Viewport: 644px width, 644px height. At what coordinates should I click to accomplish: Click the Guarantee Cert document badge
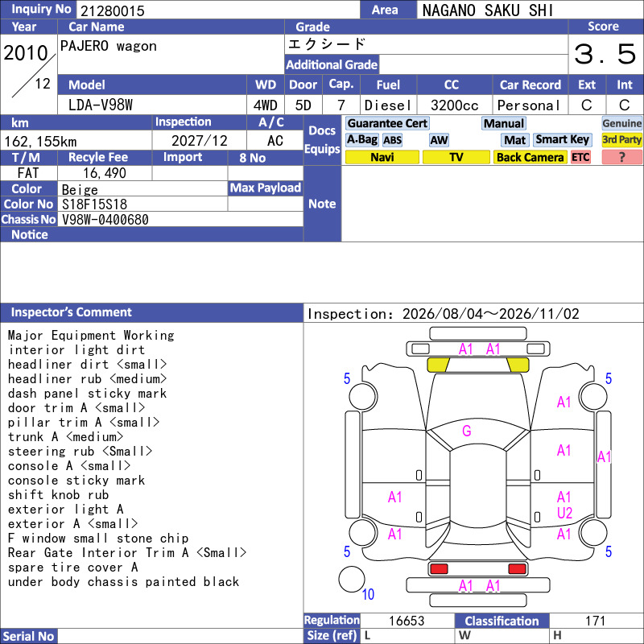click(387, 123)
